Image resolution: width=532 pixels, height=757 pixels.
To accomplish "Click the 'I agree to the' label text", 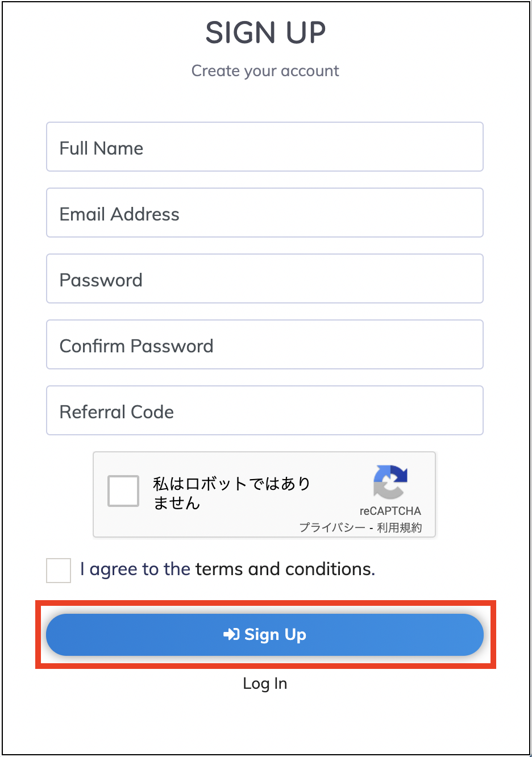I will click(135, 569).
